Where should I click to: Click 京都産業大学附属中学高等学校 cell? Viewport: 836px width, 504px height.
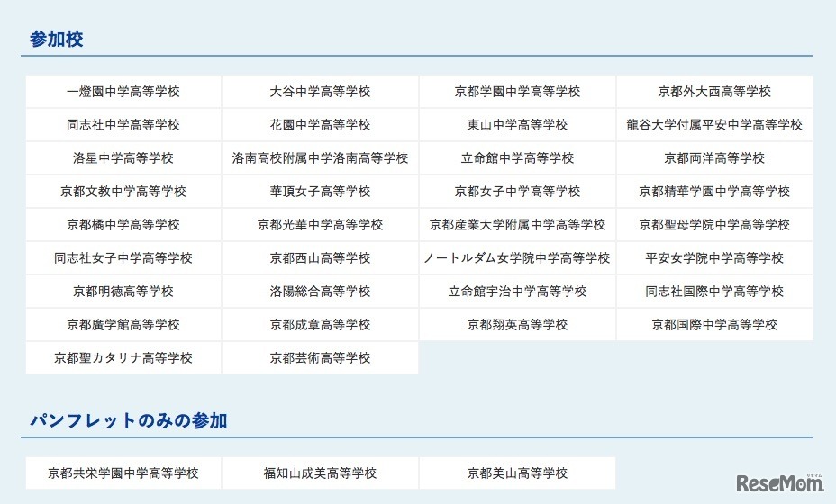[x=517, y=225]
